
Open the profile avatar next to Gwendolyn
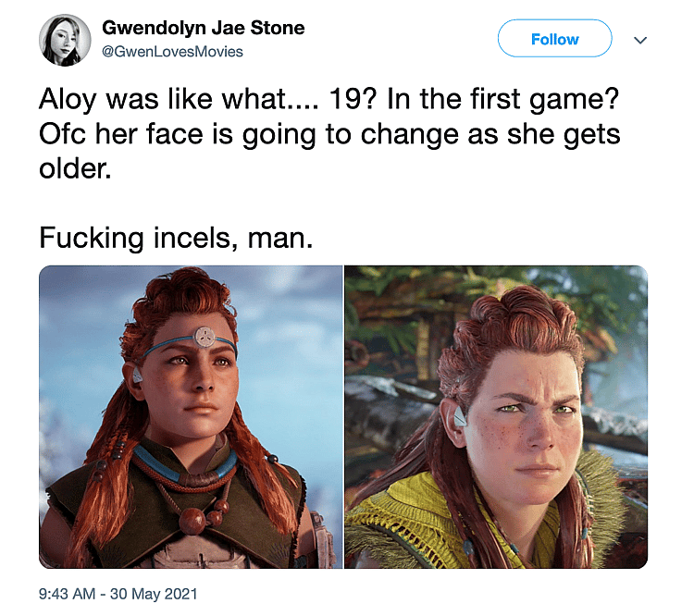(64, 40)
